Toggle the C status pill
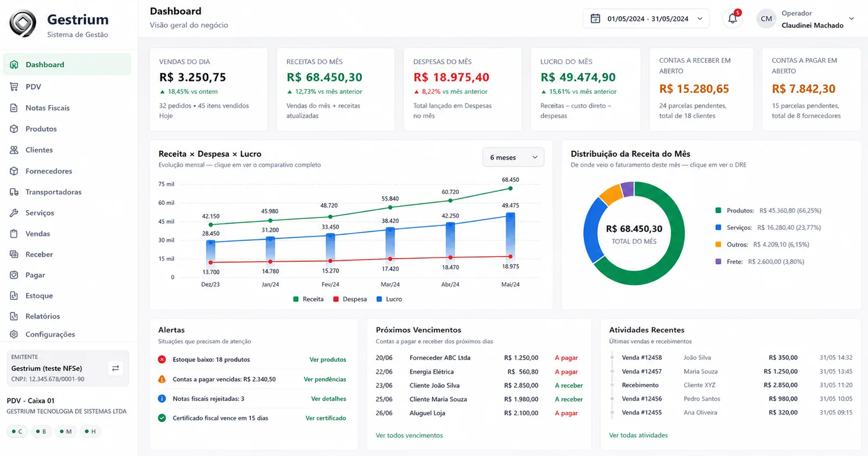868x456 pixels. point(17,432)
